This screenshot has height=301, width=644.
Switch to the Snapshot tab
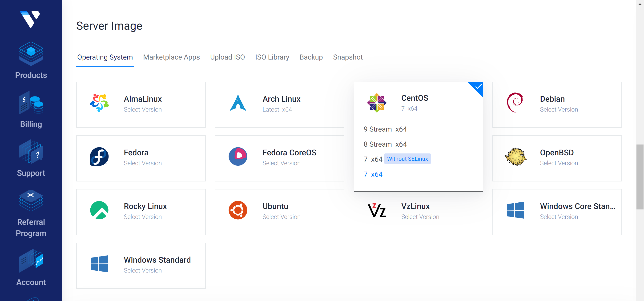pyautogui.click(x=348, y=57)
